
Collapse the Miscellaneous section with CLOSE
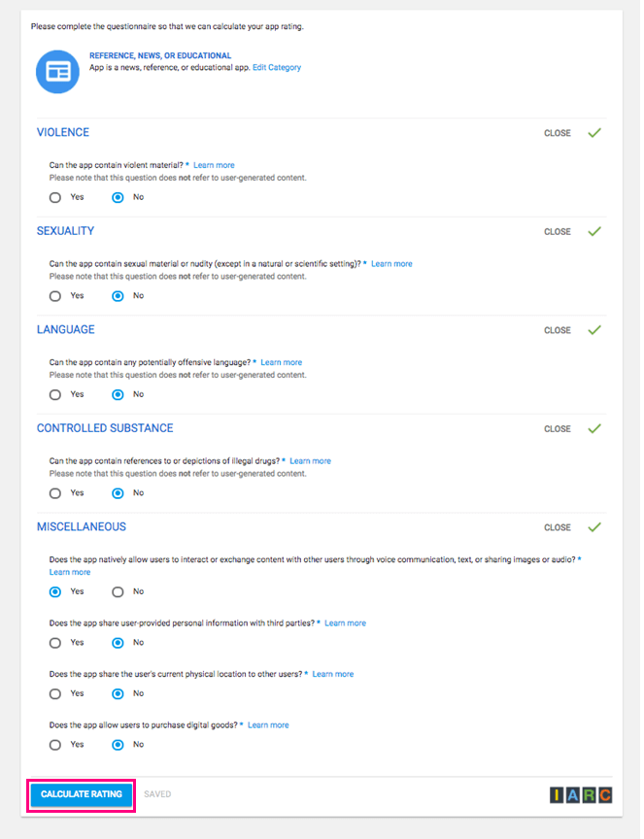pyautogui.click(x=557, y=527)
